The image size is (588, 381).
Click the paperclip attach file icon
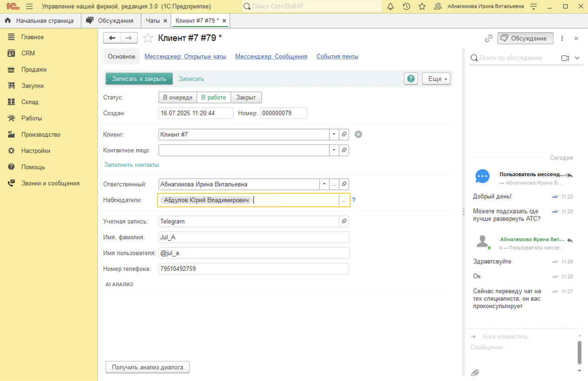(x=475, y=373)
